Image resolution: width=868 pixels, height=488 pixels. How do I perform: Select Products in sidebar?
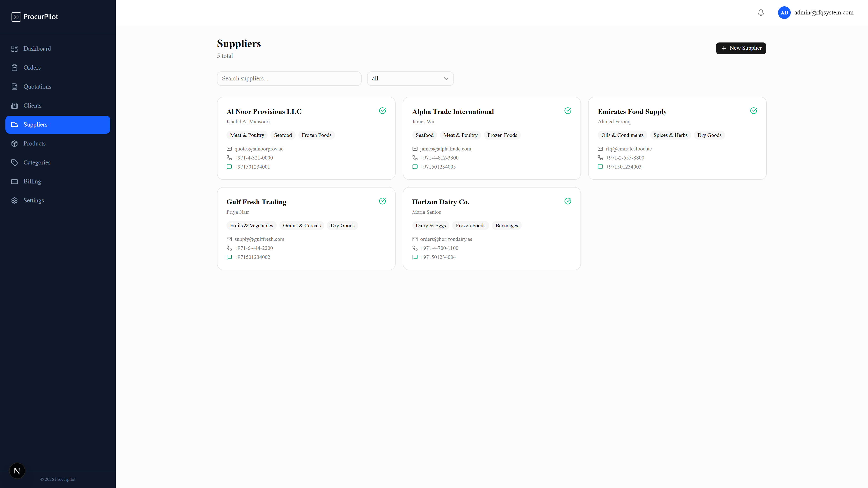point(58,143)
